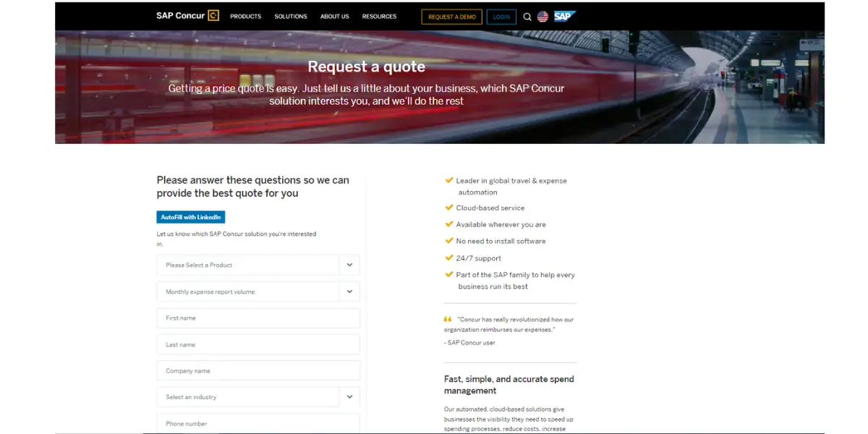Image resolution: width=868 pixels, height=434 pixels.
Task: Select the US flag country icon
Action: pyautogui.click(x=542, y=17)
